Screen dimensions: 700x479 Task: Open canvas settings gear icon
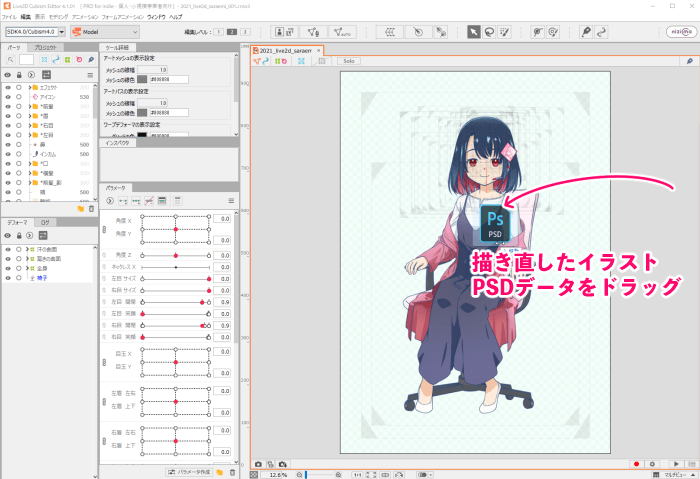click(x=652, y=464)
